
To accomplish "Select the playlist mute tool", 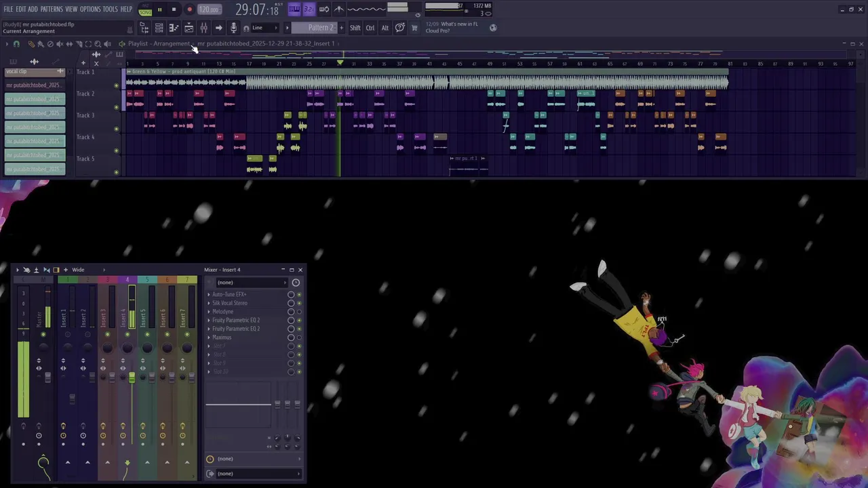I will tap(60, 44).
